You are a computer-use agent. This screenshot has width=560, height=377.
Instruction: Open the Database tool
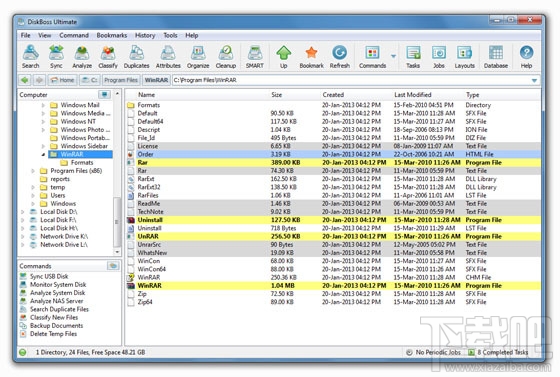496,57
